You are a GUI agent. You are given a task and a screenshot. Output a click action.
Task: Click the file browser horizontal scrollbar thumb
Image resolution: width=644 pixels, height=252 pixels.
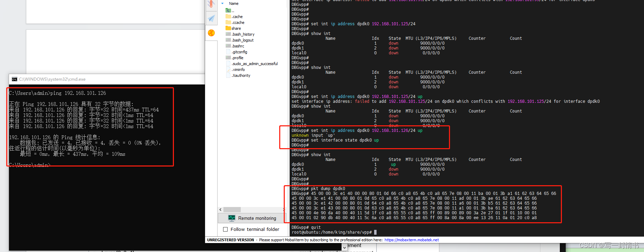tap(232, 209)
